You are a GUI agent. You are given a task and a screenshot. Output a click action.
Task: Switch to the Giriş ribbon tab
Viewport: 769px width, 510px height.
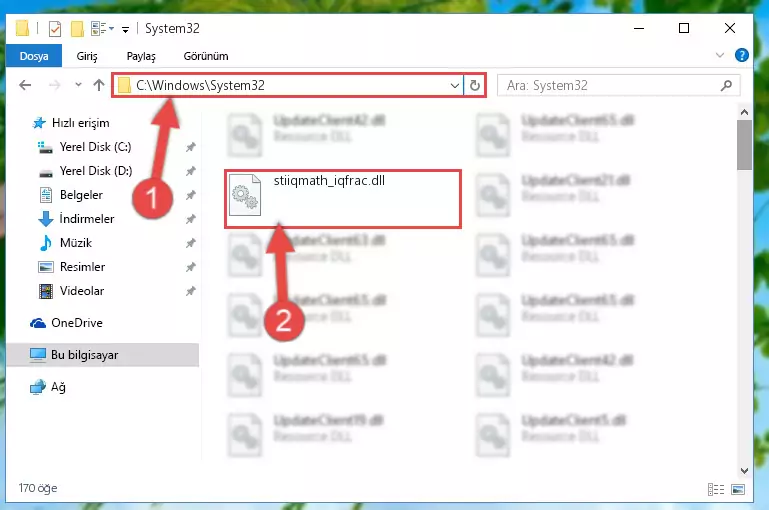point(87,56)
